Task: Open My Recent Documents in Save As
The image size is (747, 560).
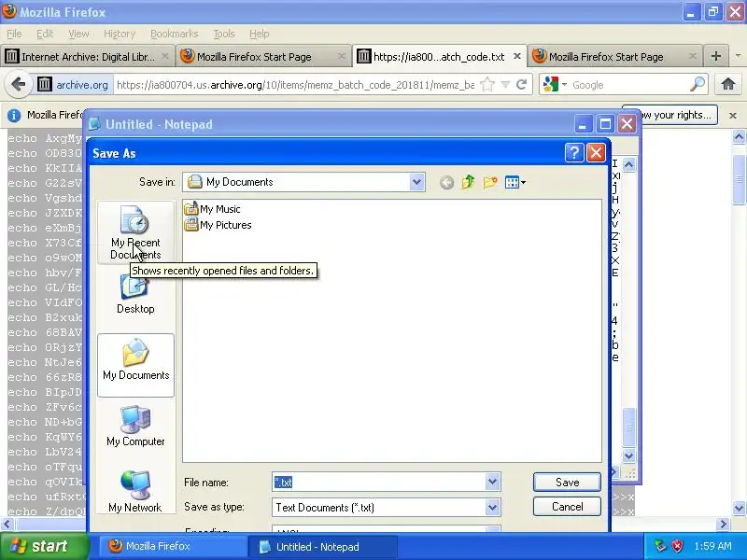Action: click(x=135, y=232)
